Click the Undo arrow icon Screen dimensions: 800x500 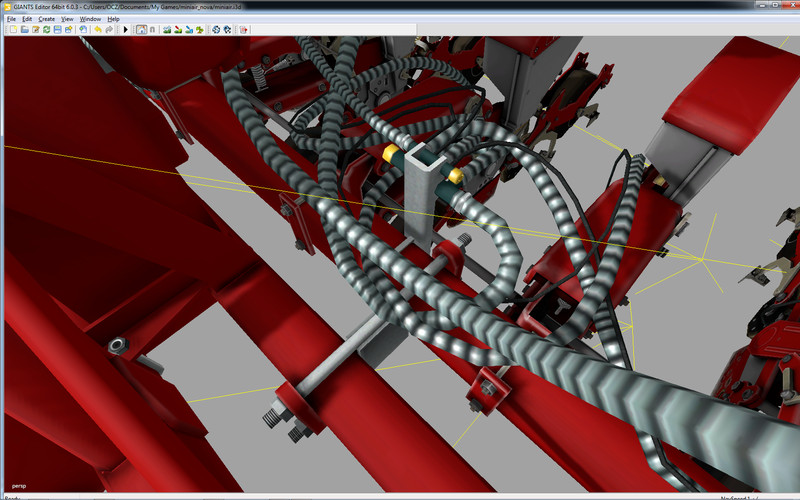97,30
